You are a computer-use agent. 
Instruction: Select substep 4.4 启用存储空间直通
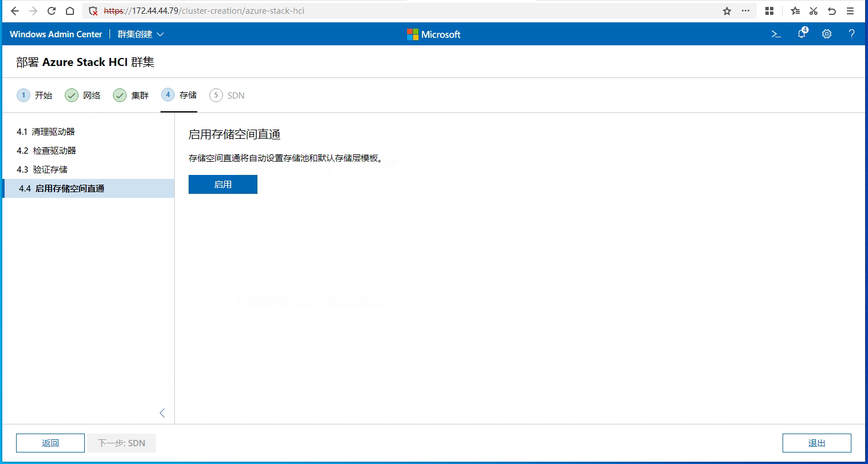tap(88, 189)
